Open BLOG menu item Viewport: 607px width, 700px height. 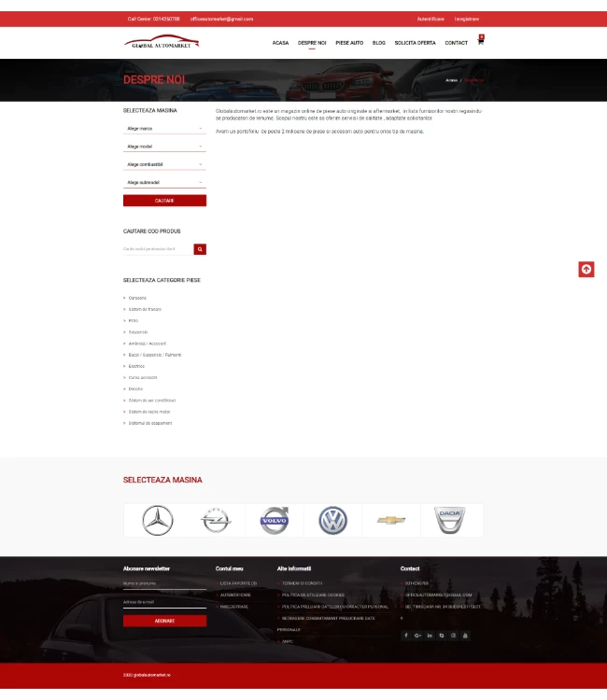click(379, 43)
